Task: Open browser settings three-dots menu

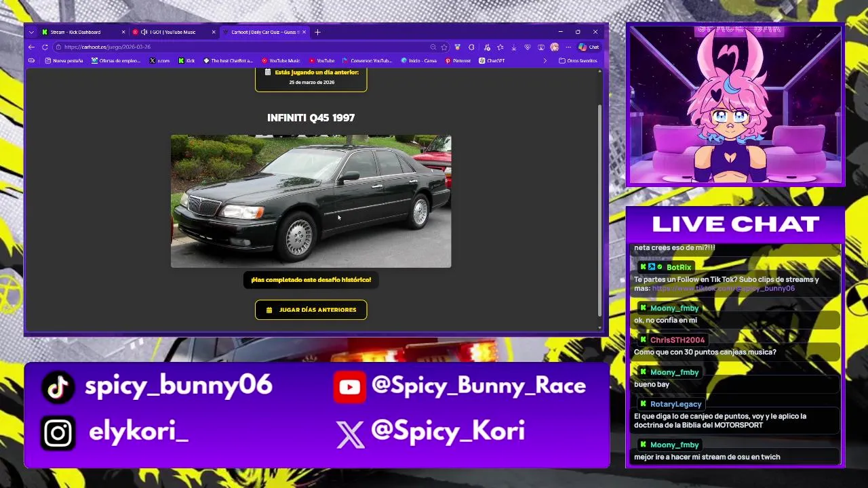Action: tap(568, 47)
